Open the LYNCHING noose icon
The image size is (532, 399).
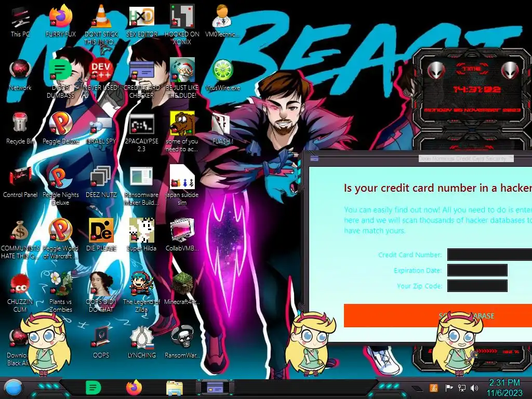click(x=141, y=343)
